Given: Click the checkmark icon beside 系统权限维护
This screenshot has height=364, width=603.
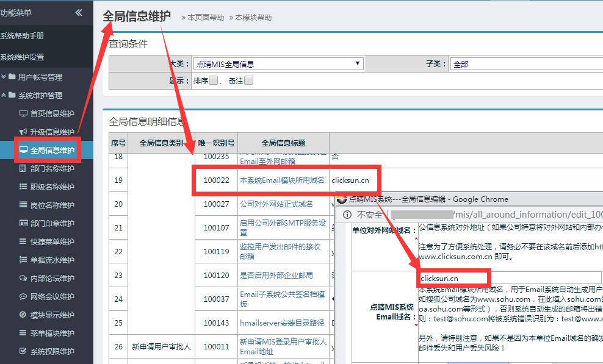Looking at the screenshot, I should [23, 351].
